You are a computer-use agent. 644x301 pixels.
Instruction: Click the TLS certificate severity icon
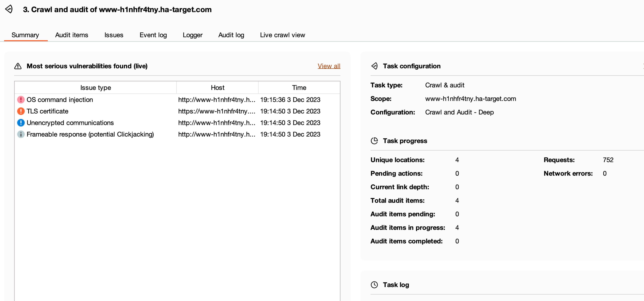tap(21, 111)
